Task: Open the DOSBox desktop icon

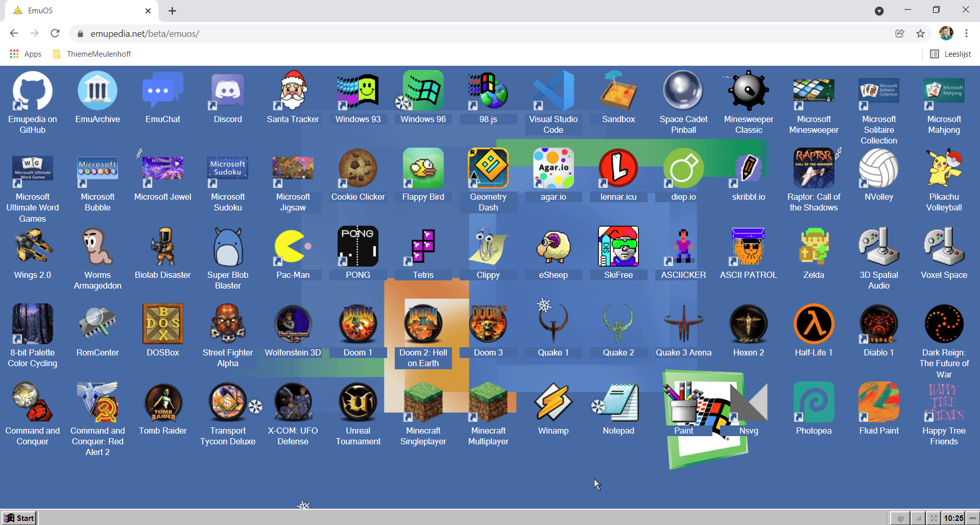Action: pyautogui.click(x=163, y=324)
